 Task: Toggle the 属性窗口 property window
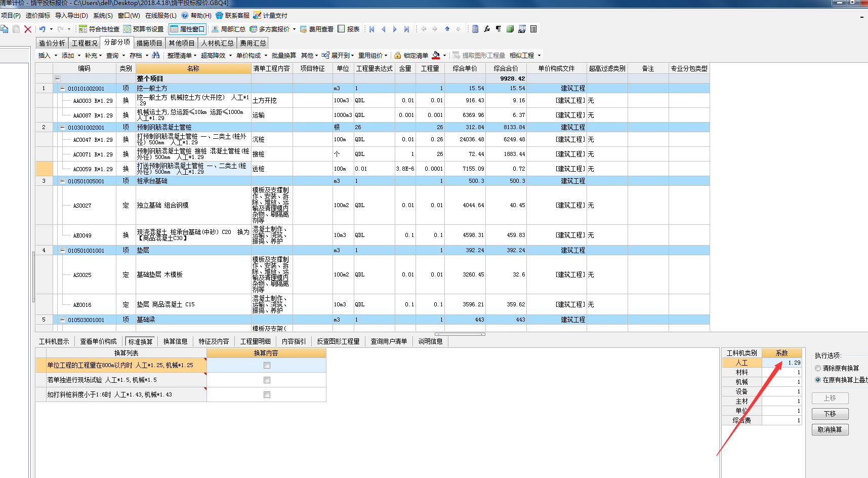point(187,29)
